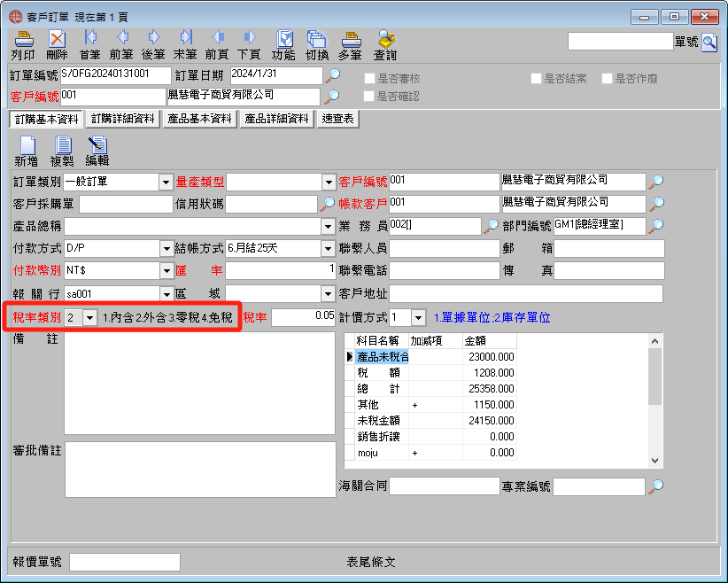Click the 海關合同 input field

point(445,486)
